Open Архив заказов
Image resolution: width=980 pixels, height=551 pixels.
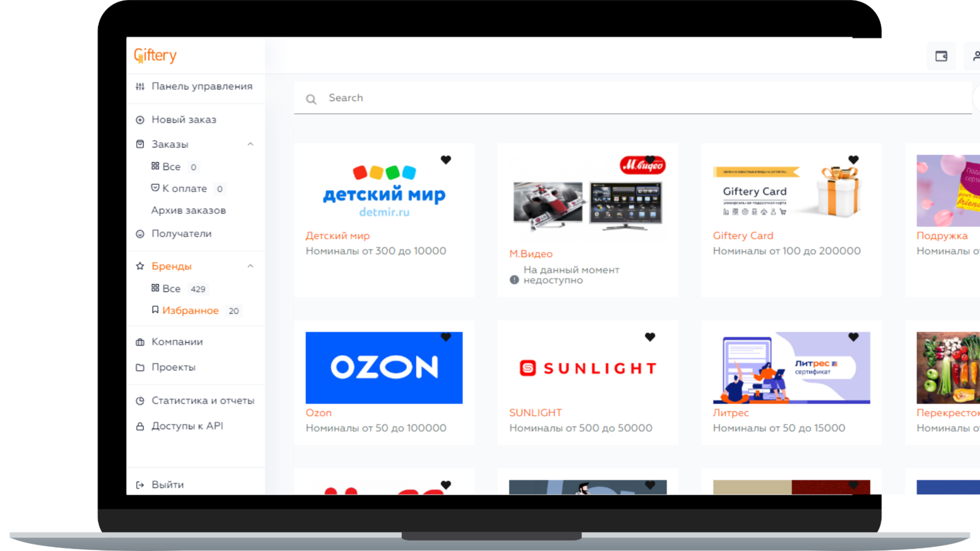(188, 210)
